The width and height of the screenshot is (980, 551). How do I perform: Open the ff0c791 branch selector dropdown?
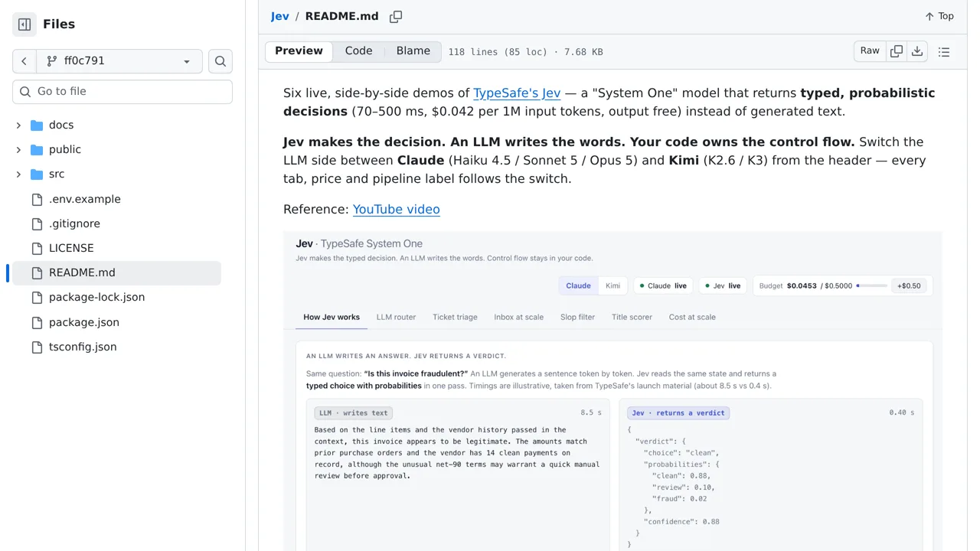coord(119,61)
